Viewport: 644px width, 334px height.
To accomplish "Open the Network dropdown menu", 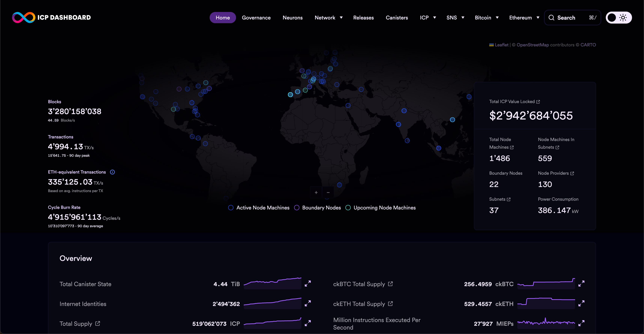I will point(328,17).
